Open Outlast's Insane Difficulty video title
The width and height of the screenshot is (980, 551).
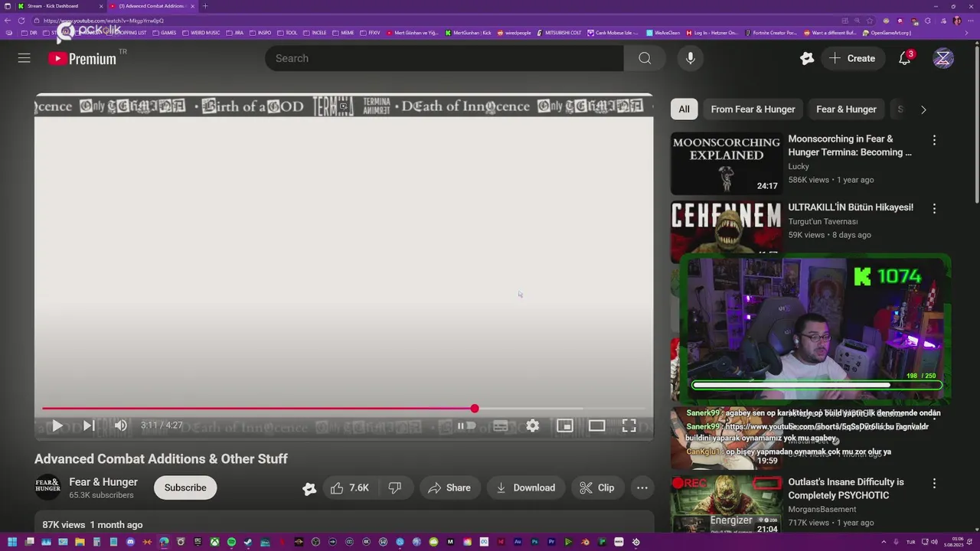pyautogui.click(x=846, y=489)
